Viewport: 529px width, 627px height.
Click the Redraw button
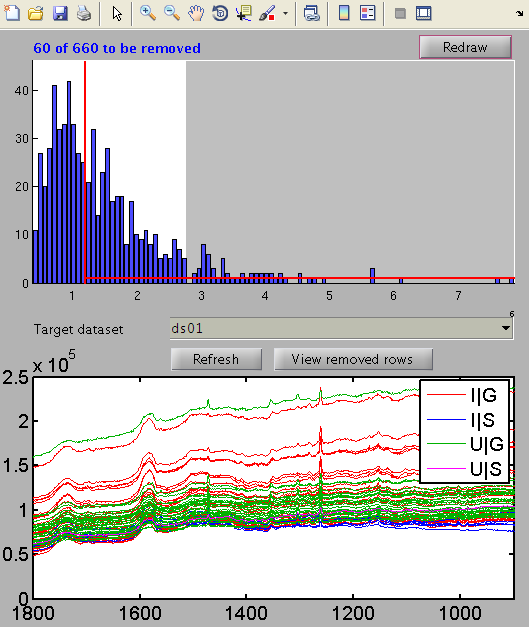465,47
